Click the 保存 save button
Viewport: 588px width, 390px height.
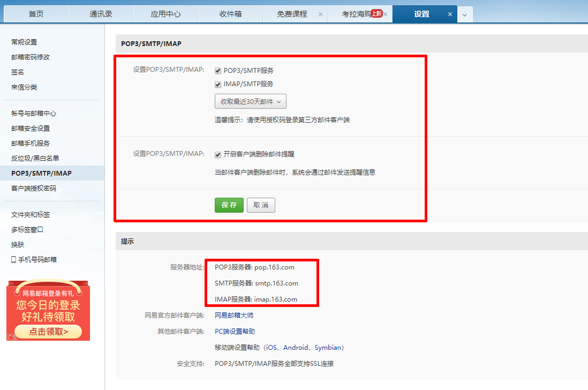coord(229,205)
